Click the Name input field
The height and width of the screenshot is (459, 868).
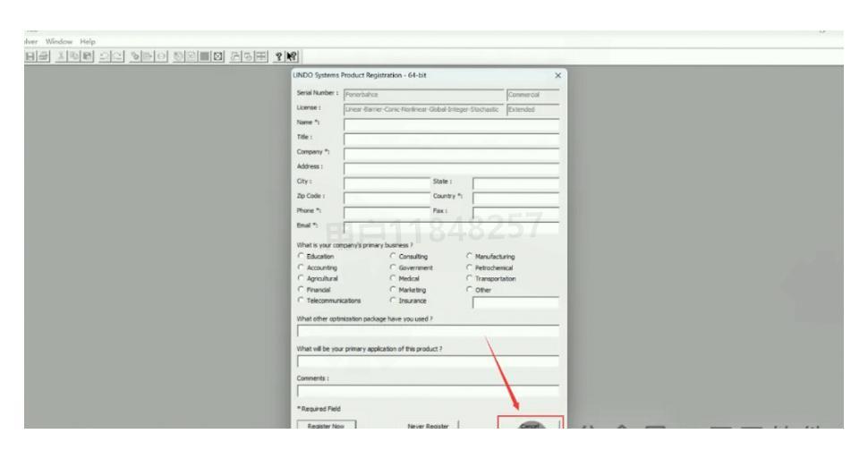click(451, 124)
